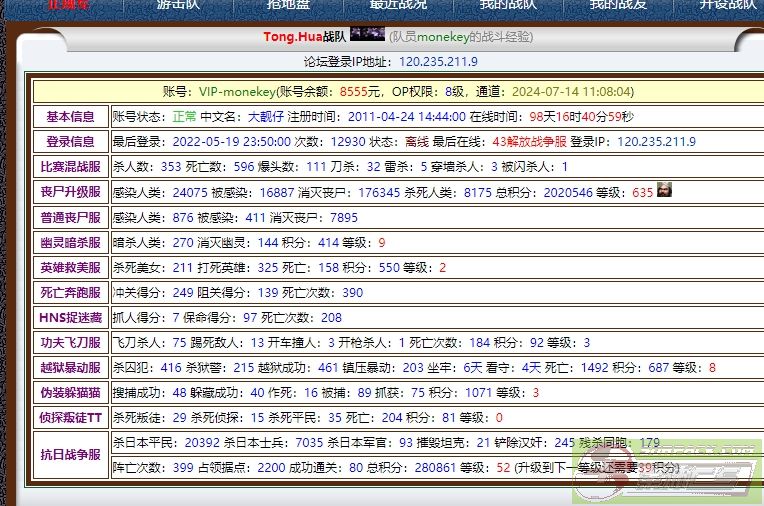Click the rank avatar beside level 635
Image resolution: width=764 pixels, height=506 pixels.
pyautogui.click(x=664, y=191)
